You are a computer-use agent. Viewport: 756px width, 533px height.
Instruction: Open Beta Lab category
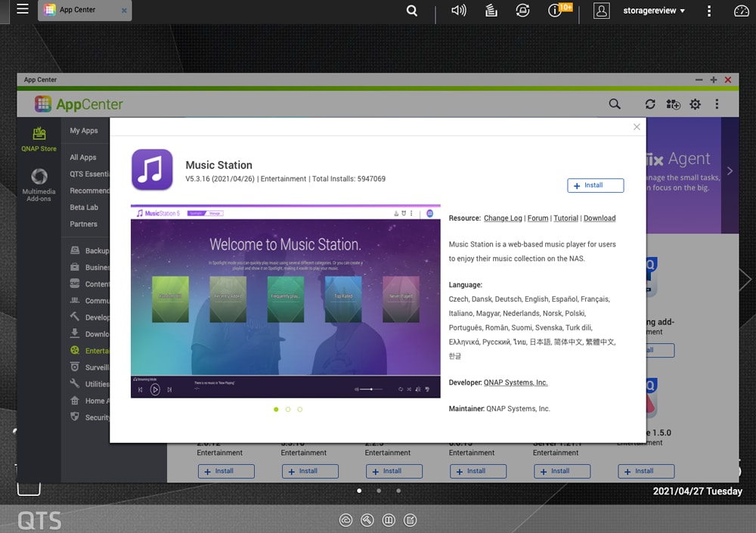[84, 207]
